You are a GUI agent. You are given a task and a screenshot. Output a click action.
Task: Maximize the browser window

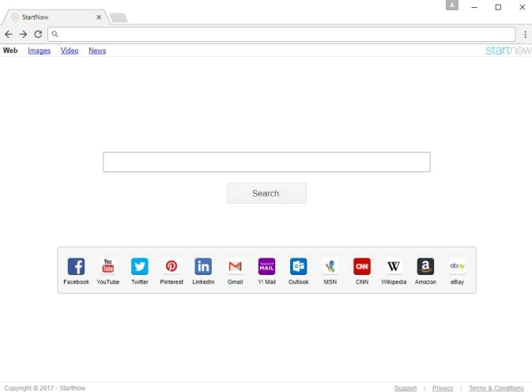point(498,7)
